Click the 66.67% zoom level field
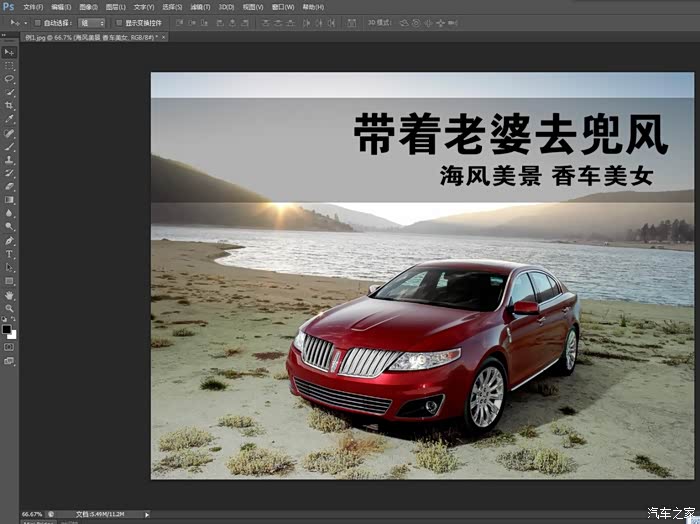700x524 pixels. (32, 514)
